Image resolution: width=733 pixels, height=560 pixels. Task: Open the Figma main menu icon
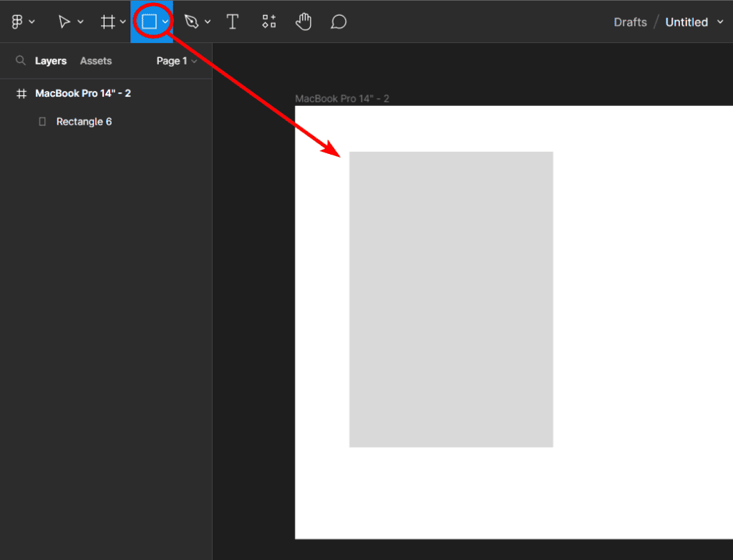18,22
